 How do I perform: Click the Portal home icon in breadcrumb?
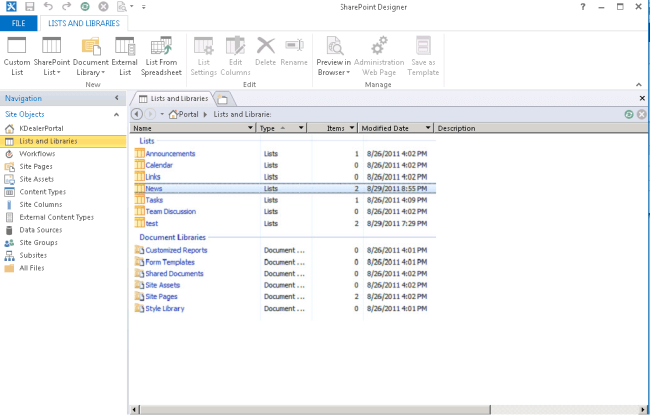tap(172, 115)
